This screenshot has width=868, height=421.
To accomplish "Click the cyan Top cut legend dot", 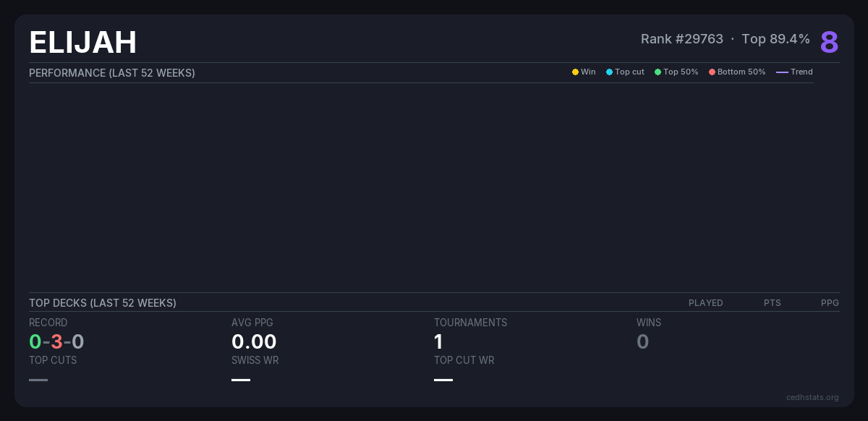I will click(609, 72).
